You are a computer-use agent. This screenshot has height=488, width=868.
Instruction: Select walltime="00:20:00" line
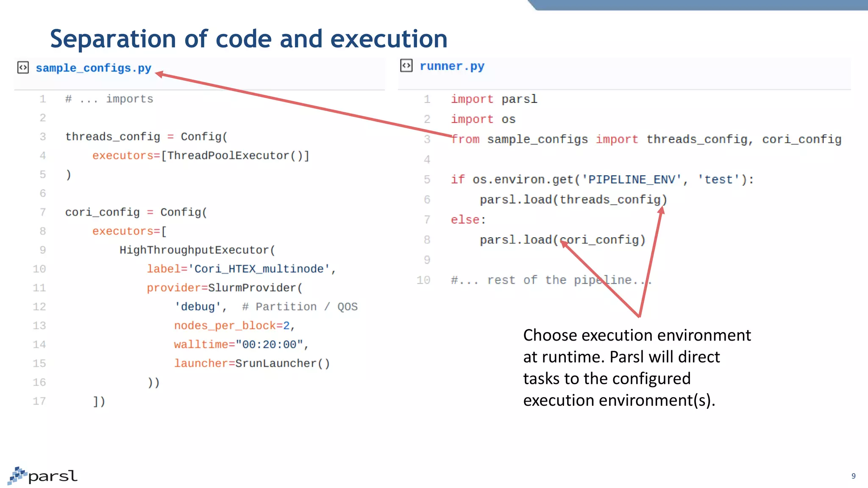pyautogui.click(x=241, y=344)
